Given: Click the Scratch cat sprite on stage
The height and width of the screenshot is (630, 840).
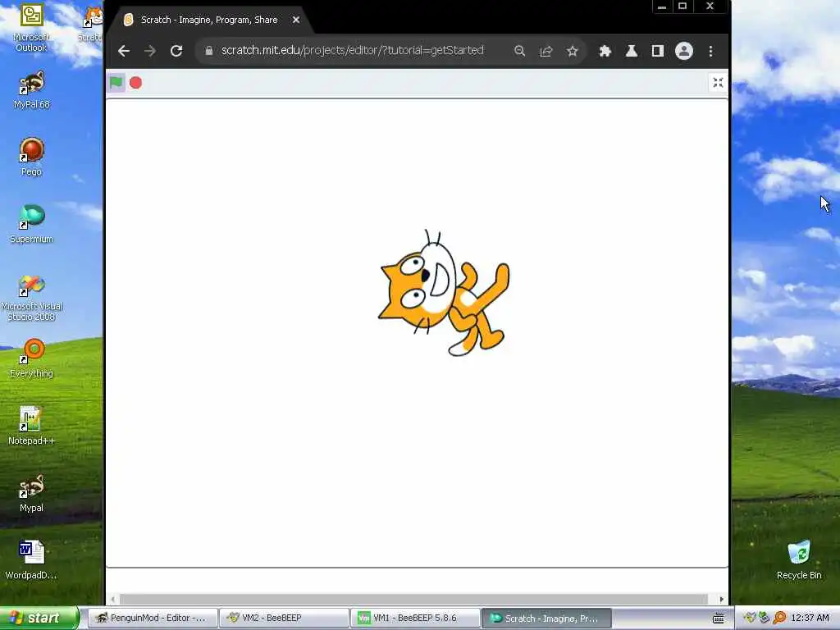Looking at the screenshot, I should 444,293.
